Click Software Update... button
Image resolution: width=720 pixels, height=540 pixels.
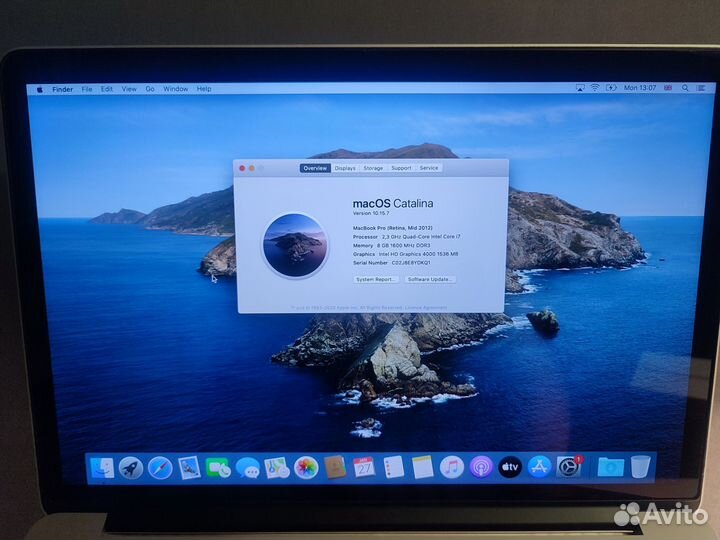click(430, 279)
